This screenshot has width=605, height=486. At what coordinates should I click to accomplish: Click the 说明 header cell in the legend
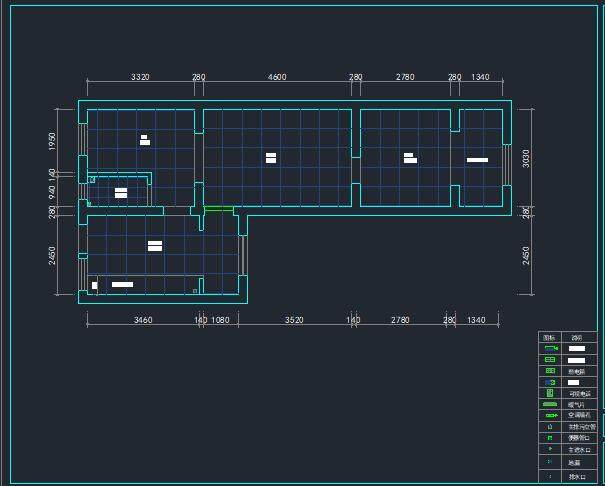tap(576, 337)
